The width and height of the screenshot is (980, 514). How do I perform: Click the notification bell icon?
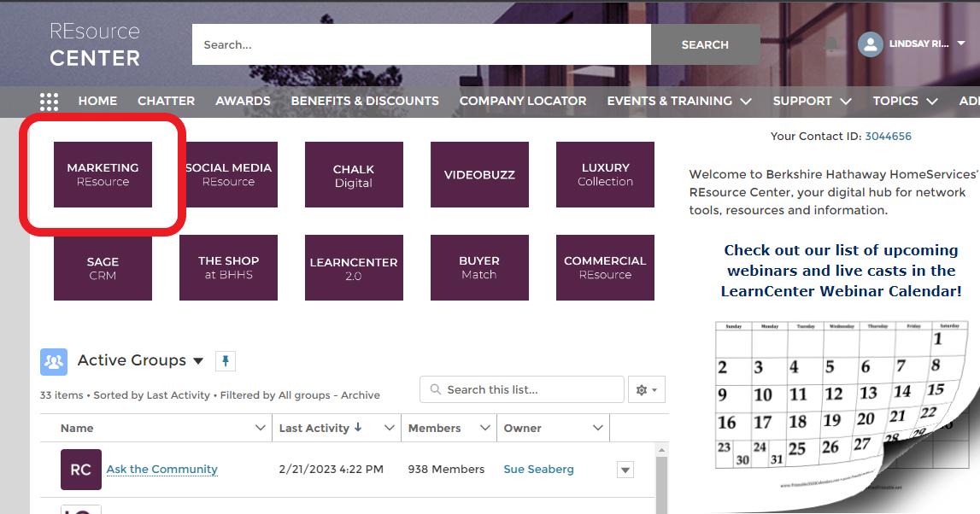(x=830, y=44)
